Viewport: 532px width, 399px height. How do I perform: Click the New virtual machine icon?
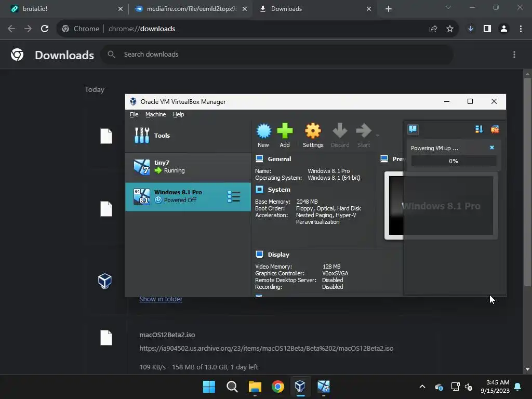click(263, 136)
